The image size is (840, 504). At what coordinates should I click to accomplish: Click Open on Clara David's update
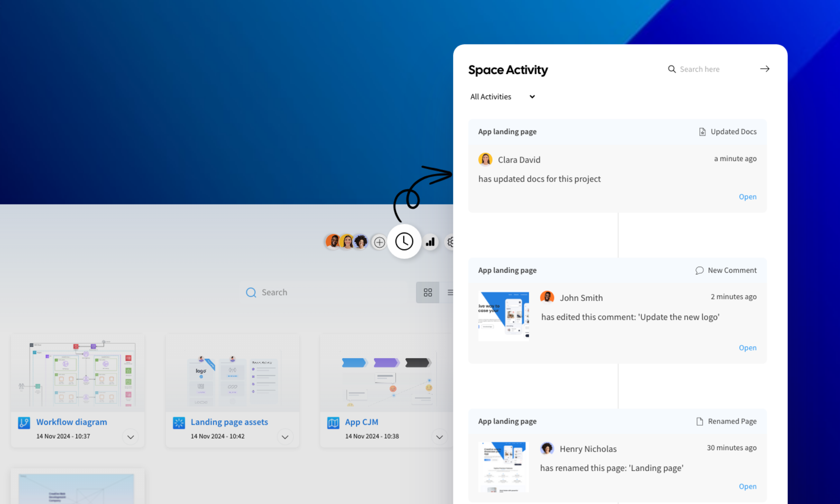(x=748, y=197)
